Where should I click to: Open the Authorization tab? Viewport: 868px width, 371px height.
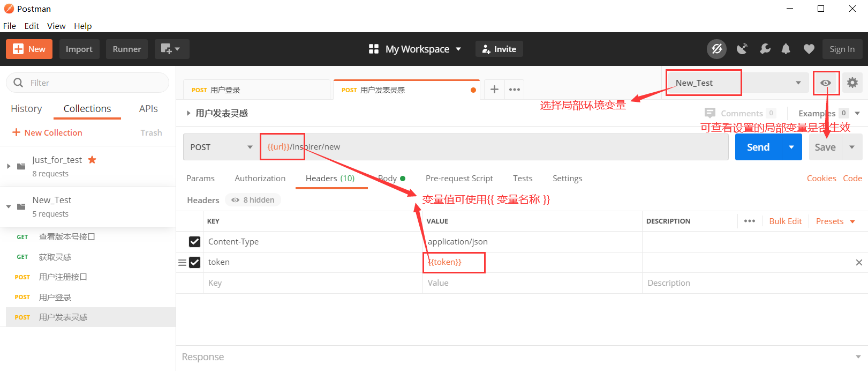260,178
